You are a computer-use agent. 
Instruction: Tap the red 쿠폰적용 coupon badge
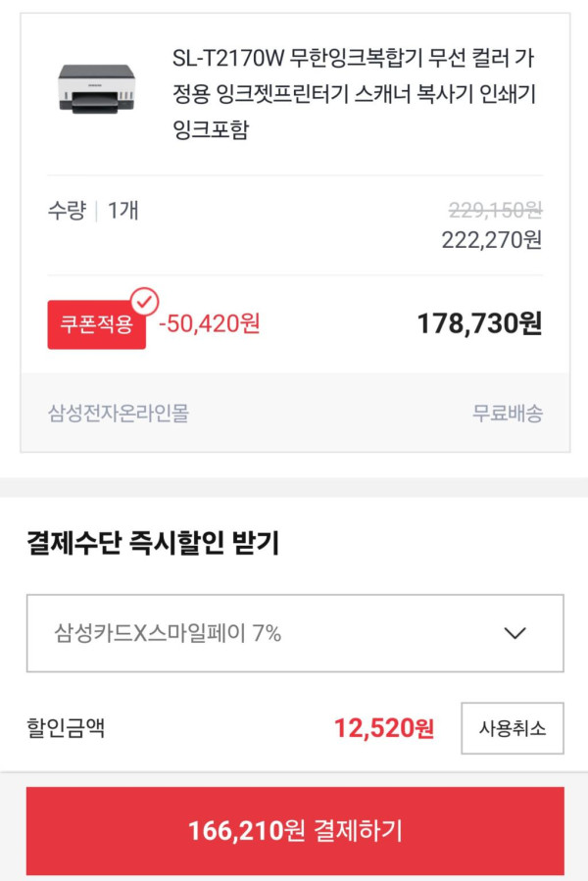coord(96,324)
